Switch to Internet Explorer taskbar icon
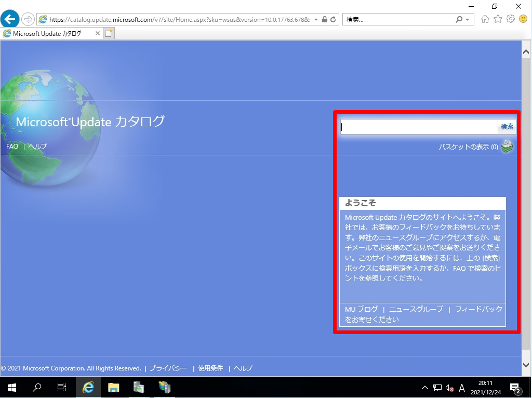This screenshot has width=532, height=398. [x=88, y=388]
